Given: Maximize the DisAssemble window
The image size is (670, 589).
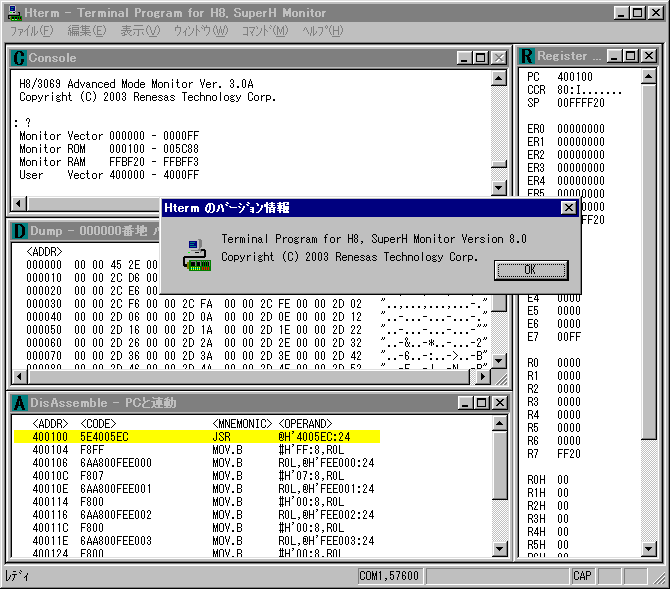Looking at the screenshot, I should [x=482, y=403].
